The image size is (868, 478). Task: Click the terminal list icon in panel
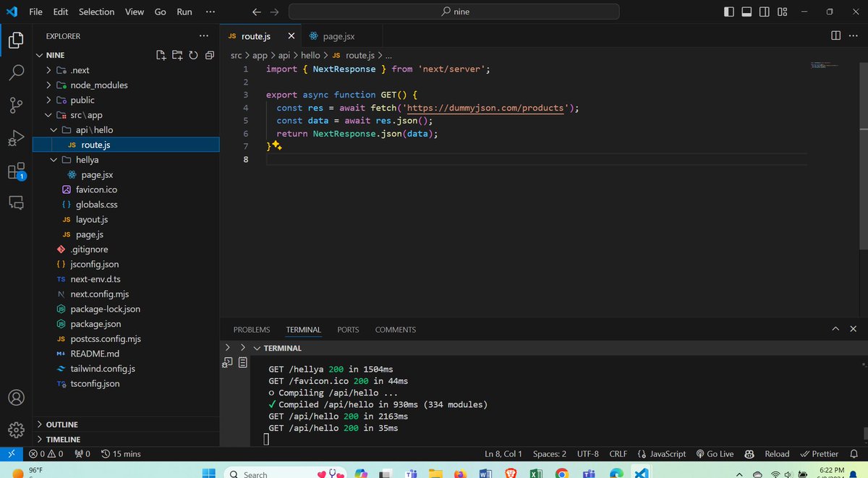[242, 362]
